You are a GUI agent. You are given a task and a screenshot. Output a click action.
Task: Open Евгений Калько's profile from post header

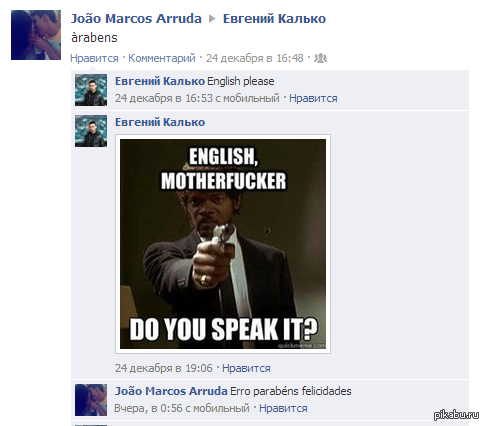(x=274, y=19)
